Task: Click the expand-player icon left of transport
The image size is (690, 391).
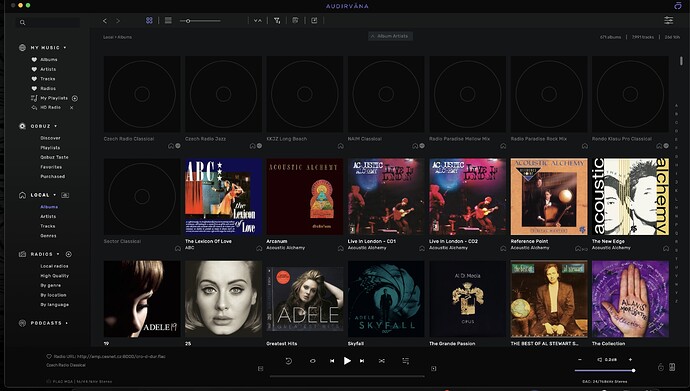Action: point(261,369)
